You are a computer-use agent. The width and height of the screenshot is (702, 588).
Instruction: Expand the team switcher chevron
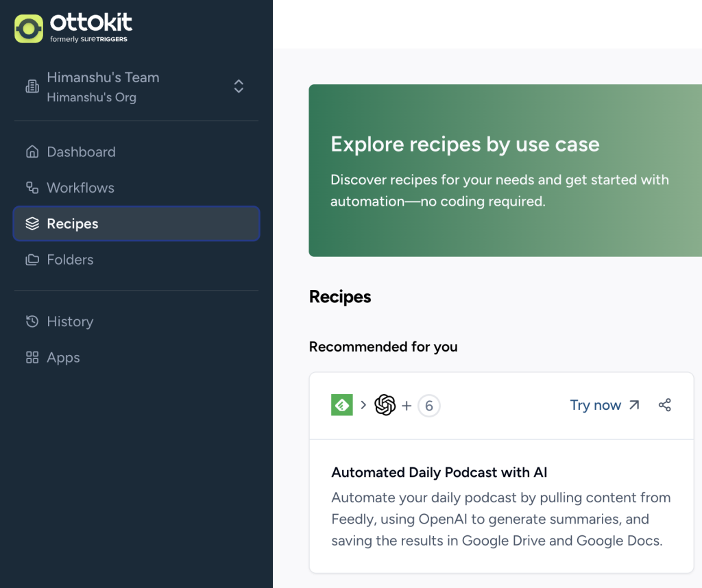[239, 86]
